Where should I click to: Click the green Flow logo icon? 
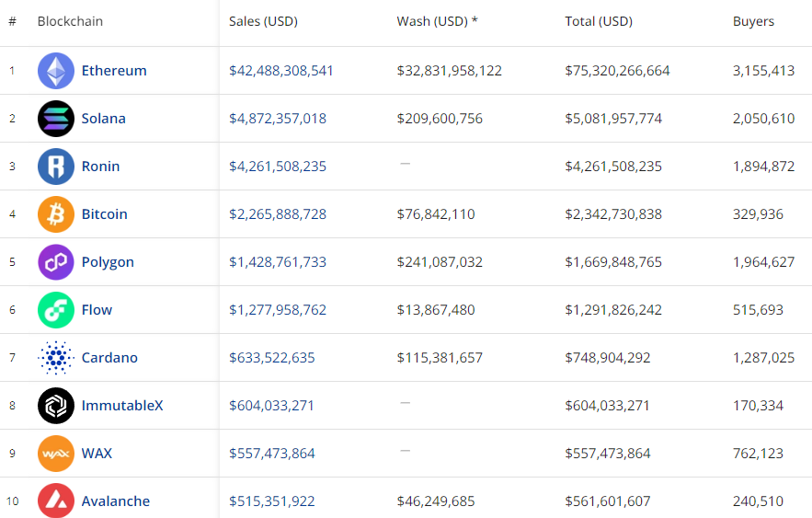coord(56,310)
